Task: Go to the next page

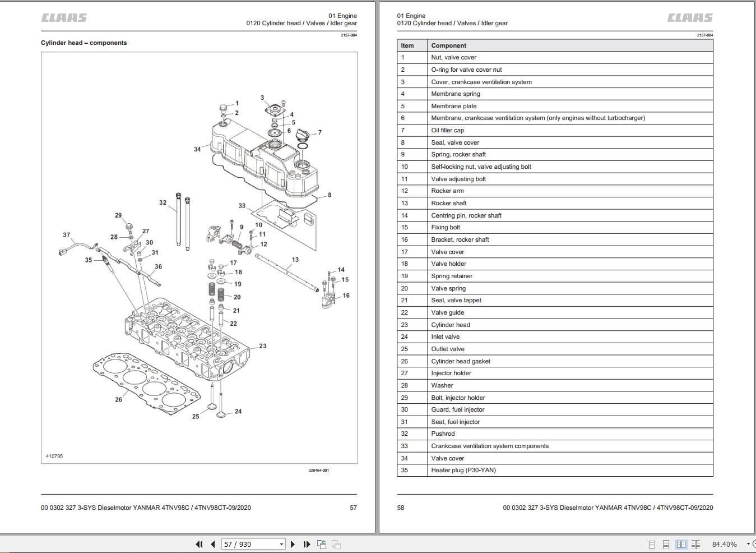Action: tap(293, 544)
